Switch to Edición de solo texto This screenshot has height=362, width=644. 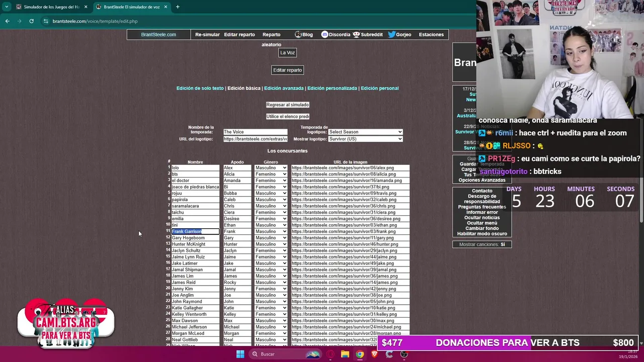coord(200,88)
